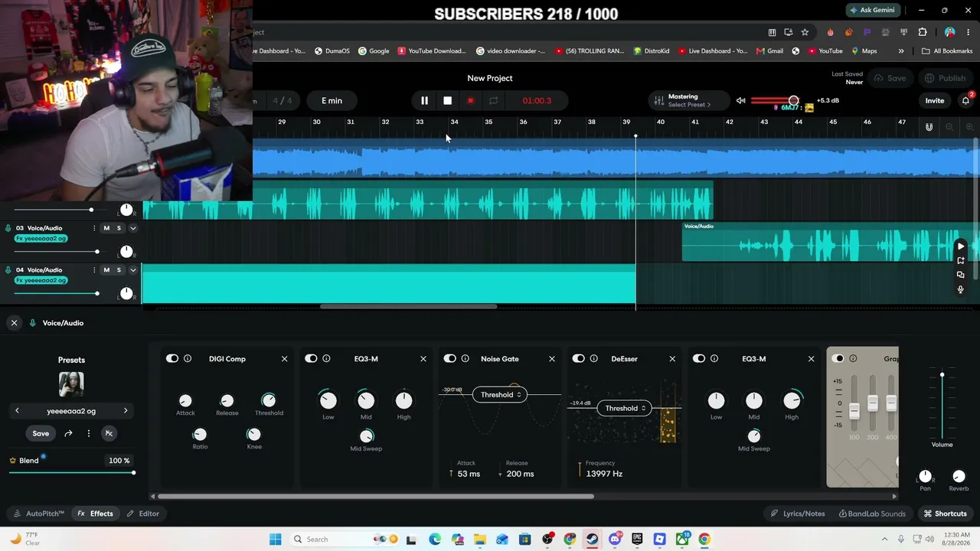Remove the second EQ3-M effect
The width and height of the screenshot is (980, 551).
[x=811, y=358]
